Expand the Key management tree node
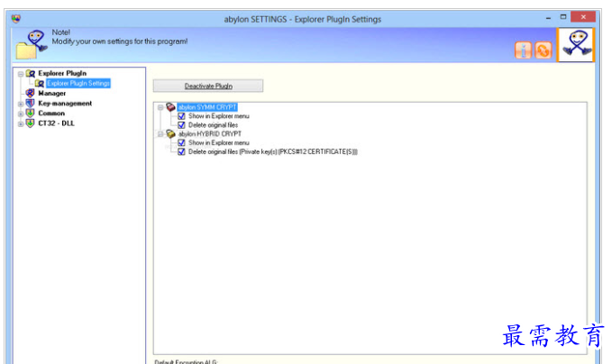Viewport: 612px width, 364px height. click(x=21, y=105)
